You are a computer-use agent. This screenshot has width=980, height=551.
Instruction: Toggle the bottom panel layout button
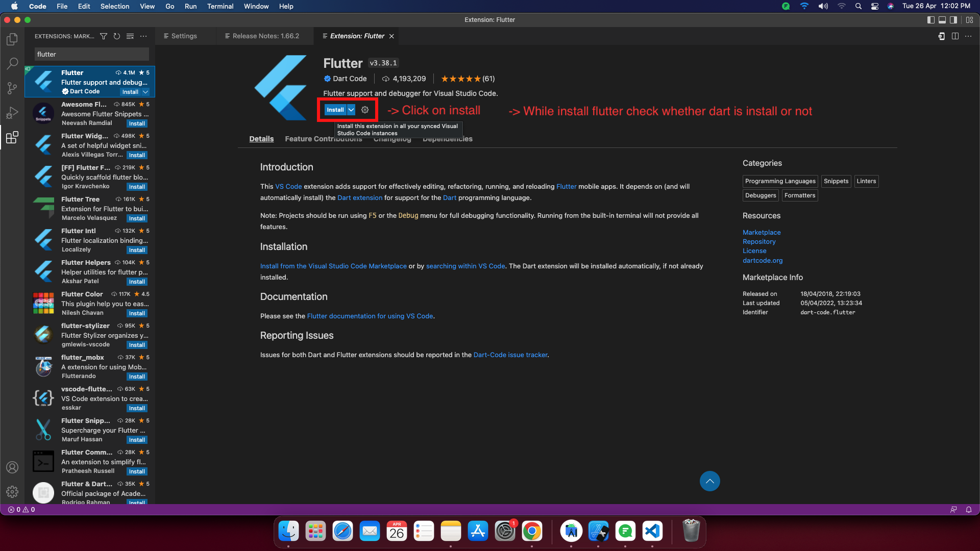942,20
